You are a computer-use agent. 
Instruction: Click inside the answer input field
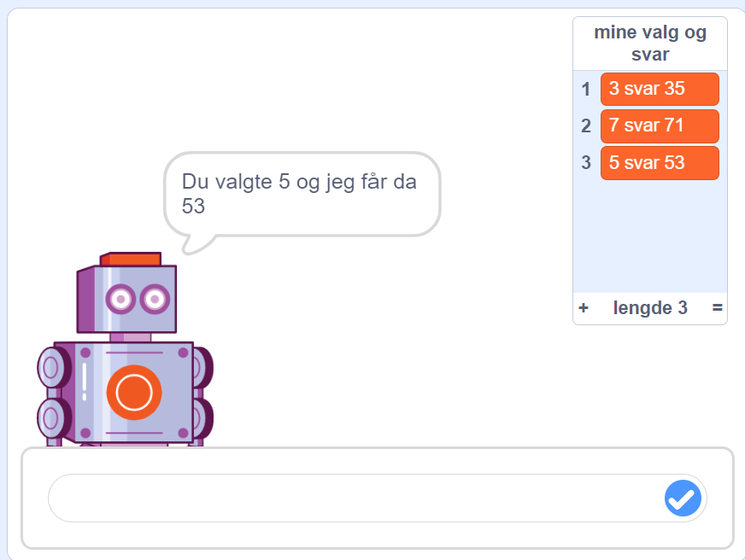342,498
